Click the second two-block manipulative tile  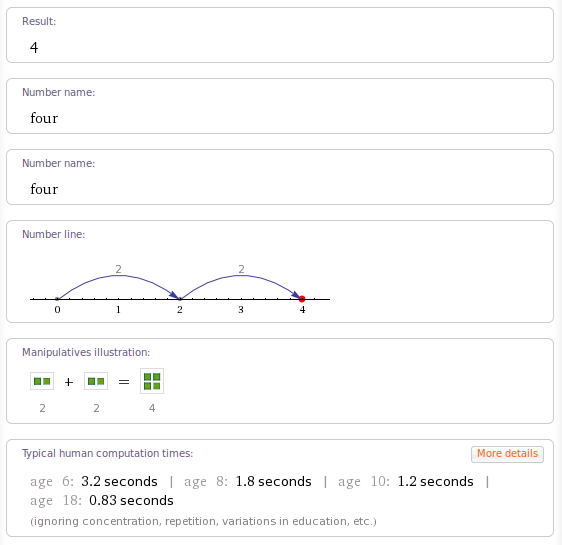pyautogui.click(x=96, y=381)
